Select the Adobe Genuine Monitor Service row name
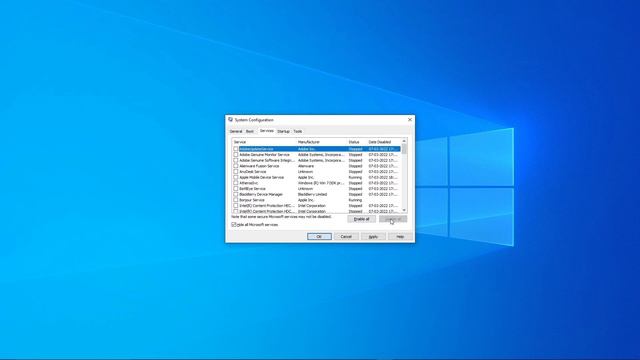This screenshot has height=360, width=640. (x=264, y=155)
